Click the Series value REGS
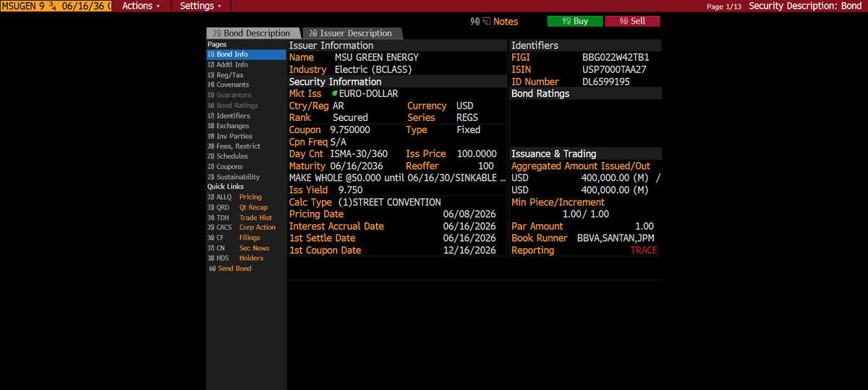Viewport: 868px width, 390px height. click(467, 117)
